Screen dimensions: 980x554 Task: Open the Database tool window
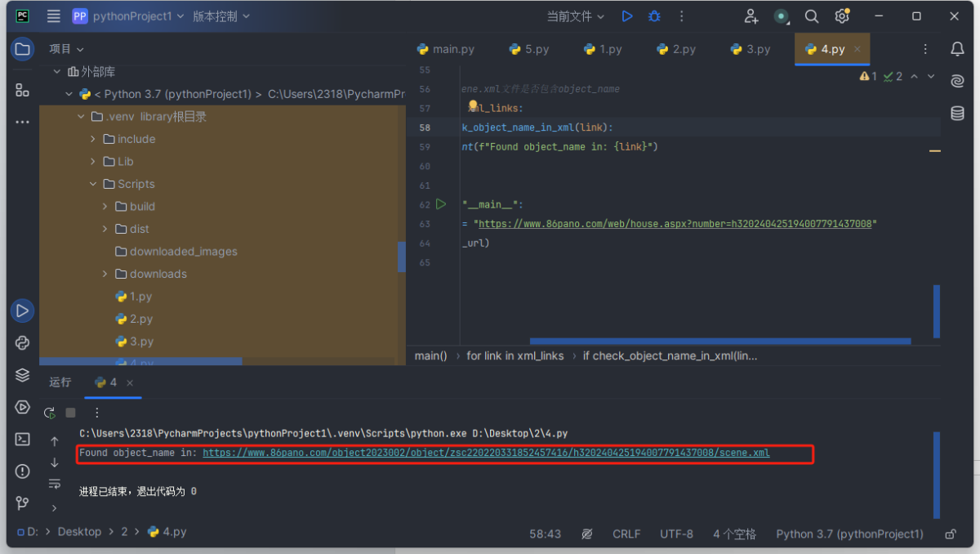pyautogui.click(x=957, y=113)
